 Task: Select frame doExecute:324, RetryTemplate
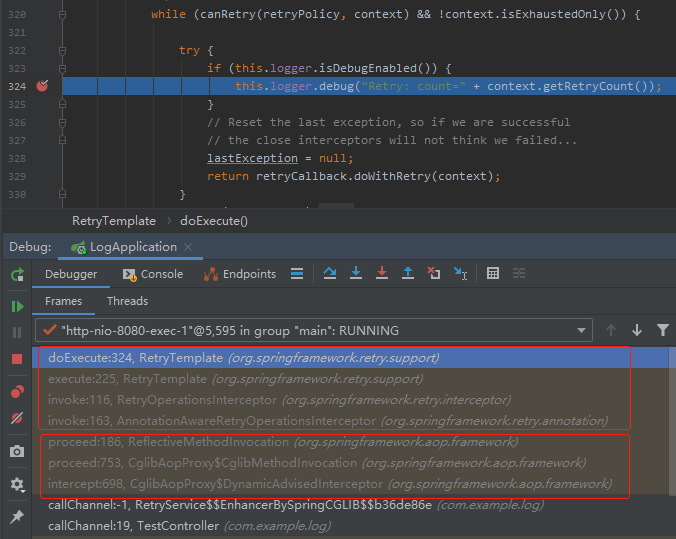[350, 357]
